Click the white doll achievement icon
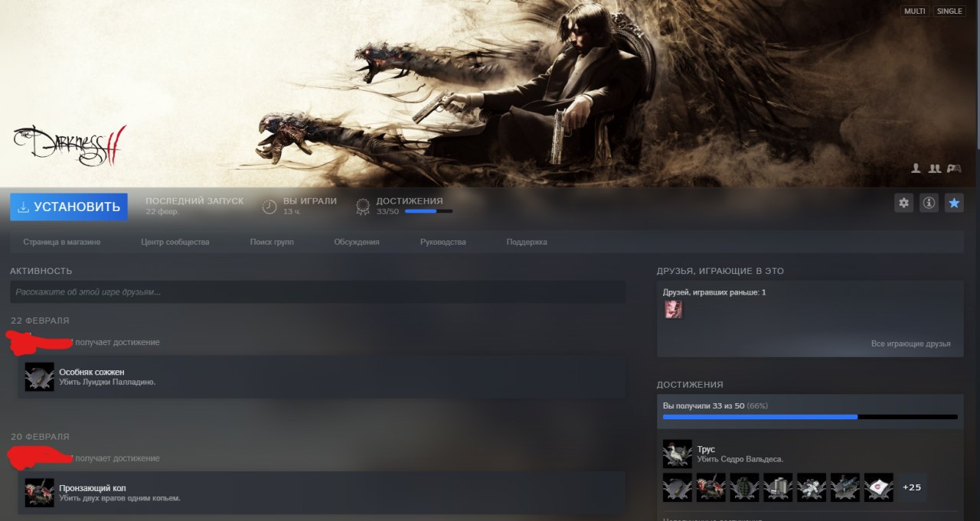 pyautogui.click(x=812, y=487)
